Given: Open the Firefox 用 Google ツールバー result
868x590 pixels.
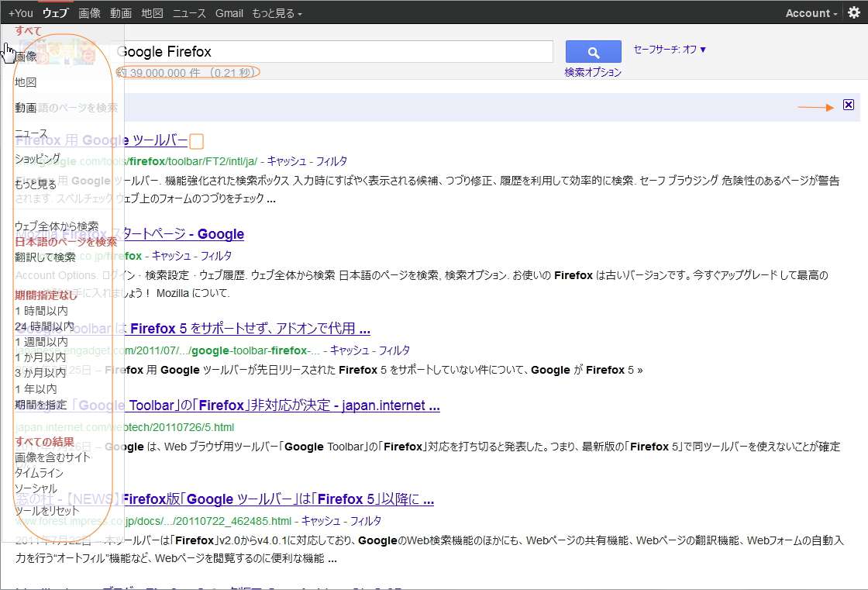Looking at the screenshot, I should coord(102,140).
